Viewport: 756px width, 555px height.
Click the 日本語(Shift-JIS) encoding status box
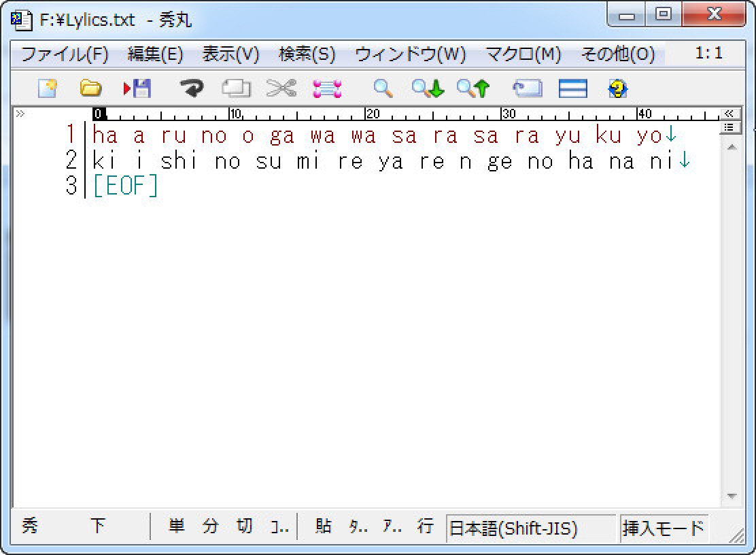pyautogui.click(x=531, y=528)
